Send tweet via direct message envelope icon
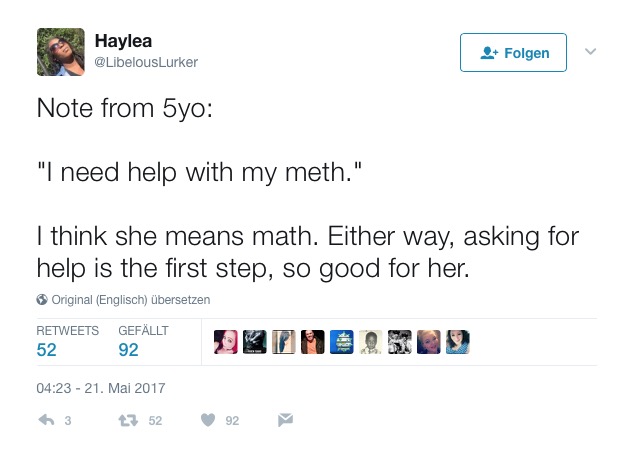Viewport: 634px width, 458px height. point(285,421)
